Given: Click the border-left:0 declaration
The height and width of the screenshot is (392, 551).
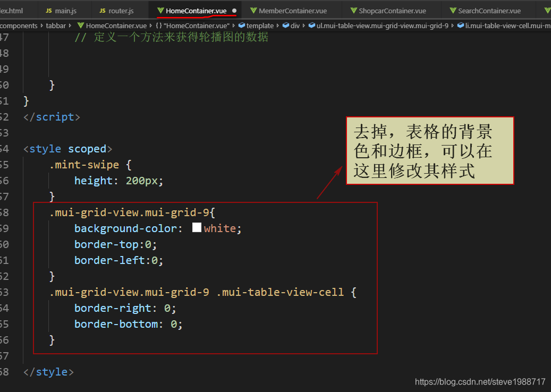Looking at the screenshot, I should coord(119,260).
